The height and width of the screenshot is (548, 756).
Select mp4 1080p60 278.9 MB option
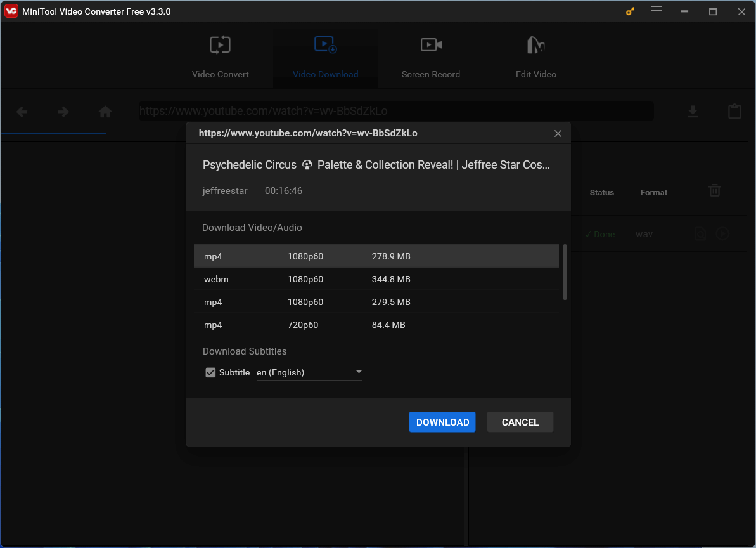(x=376, y=256)
